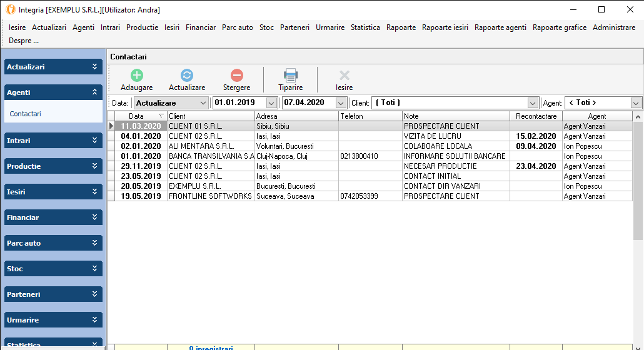Click the Integria app logo in title bar
The height and width of the screenshot is (350, 644).
coord(9,9)
